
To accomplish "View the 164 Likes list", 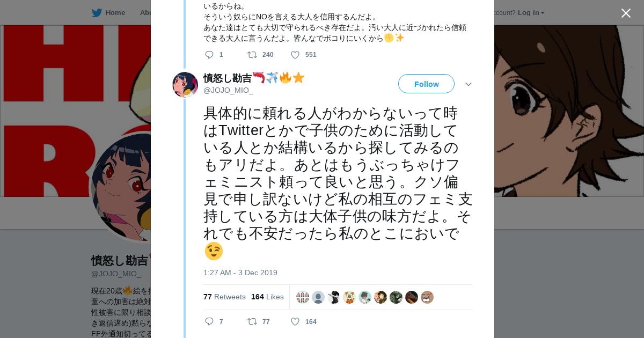I will click(x=267, y=297).
